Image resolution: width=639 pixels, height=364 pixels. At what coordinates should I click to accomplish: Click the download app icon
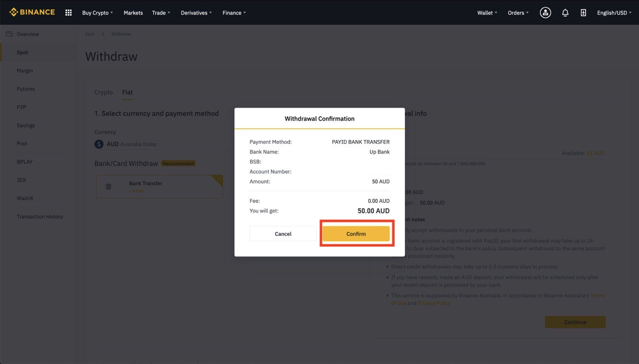click(583, 12)
